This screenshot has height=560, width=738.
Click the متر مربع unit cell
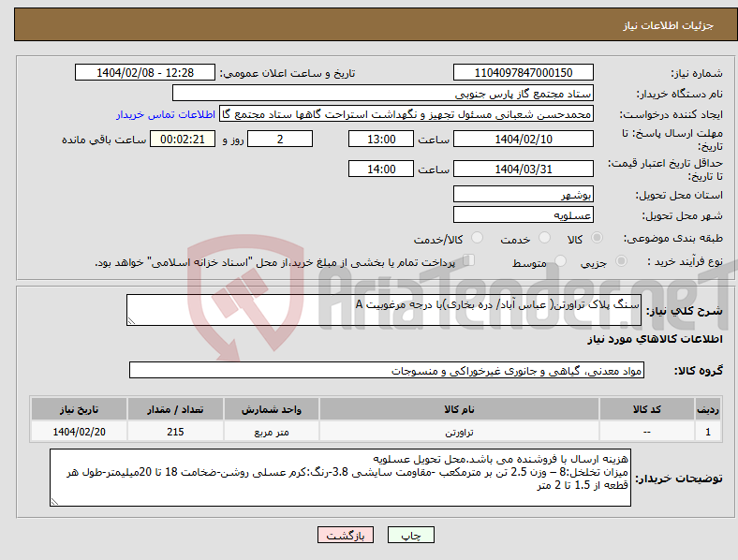[272, 432]
